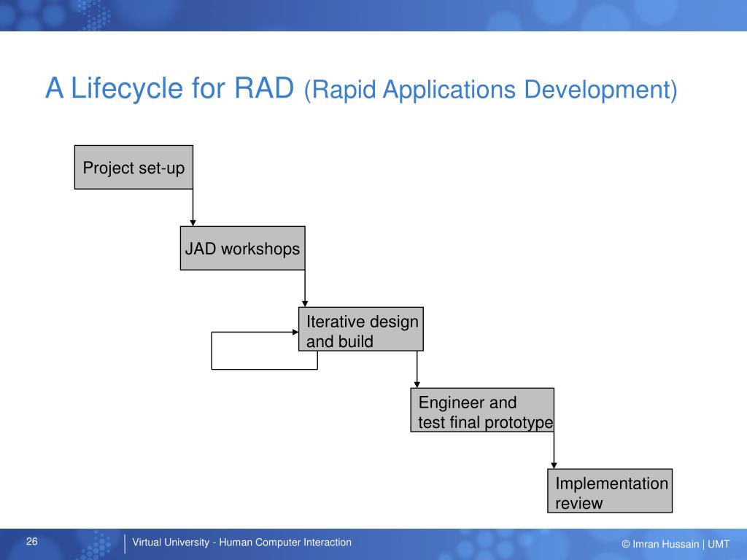Click the "© Imran Hussain | UMT" credit
This screenshot has height=560, width=747.
coord(676,544)
